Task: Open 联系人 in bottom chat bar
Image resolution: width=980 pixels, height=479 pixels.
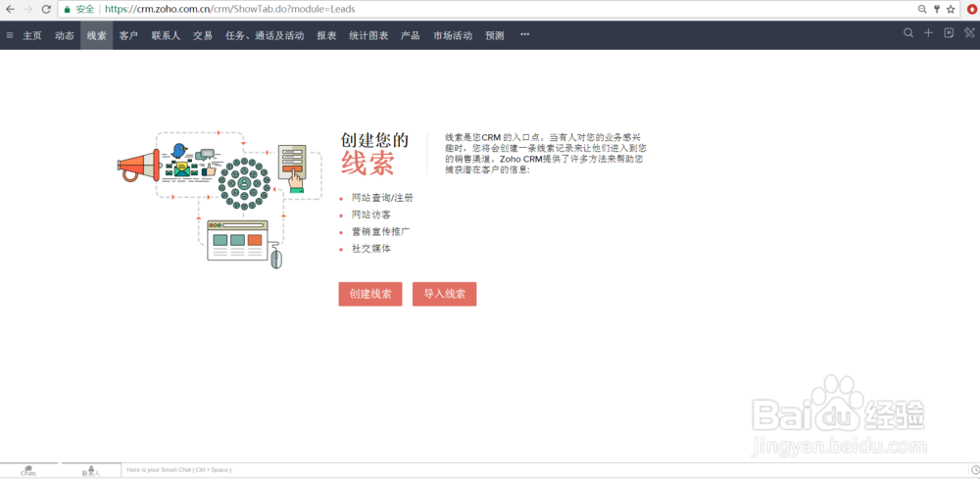Action: point(91,471)
